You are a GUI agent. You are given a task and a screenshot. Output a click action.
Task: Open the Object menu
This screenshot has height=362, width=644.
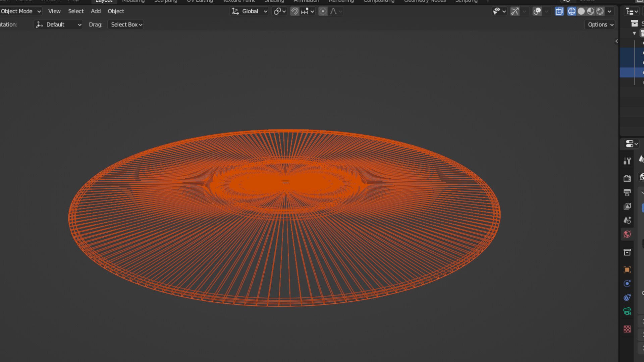click(116, 11)
